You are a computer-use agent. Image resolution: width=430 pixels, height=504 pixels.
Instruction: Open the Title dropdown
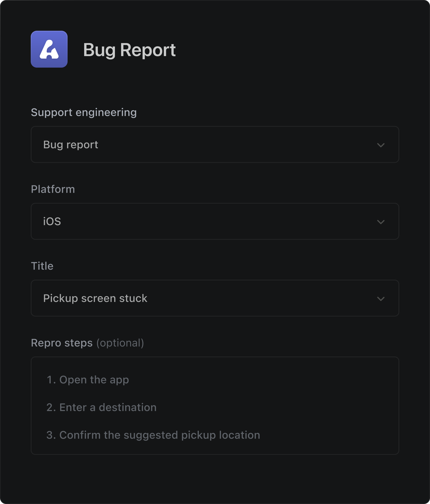point(214,298)
